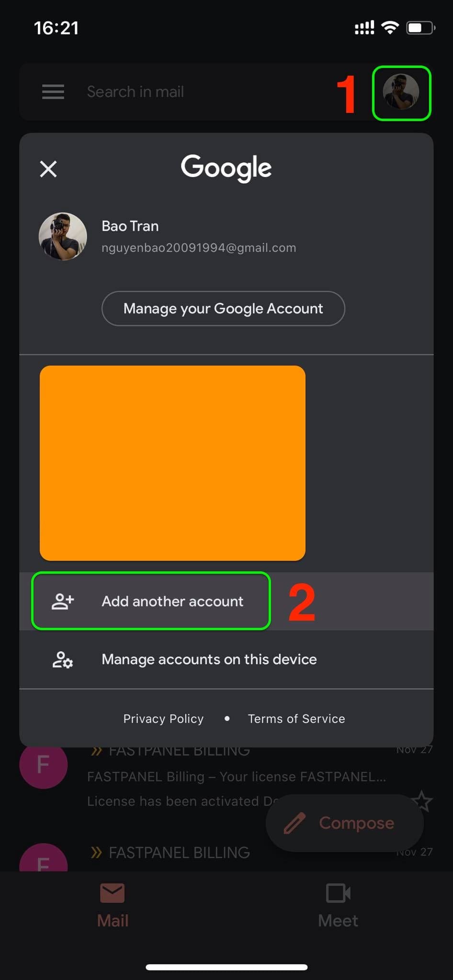Tap the FASTPANEL sender circle avatar
Viewport: 453px width, 980px height.
(43, 766)
